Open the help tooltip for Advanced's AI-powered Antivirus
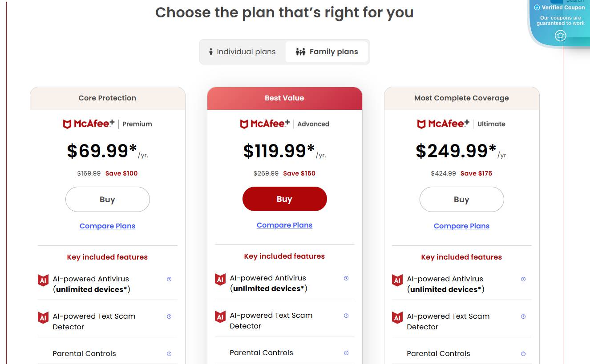Viewport: 590px width, 364px height. click(x=346, y=278)
